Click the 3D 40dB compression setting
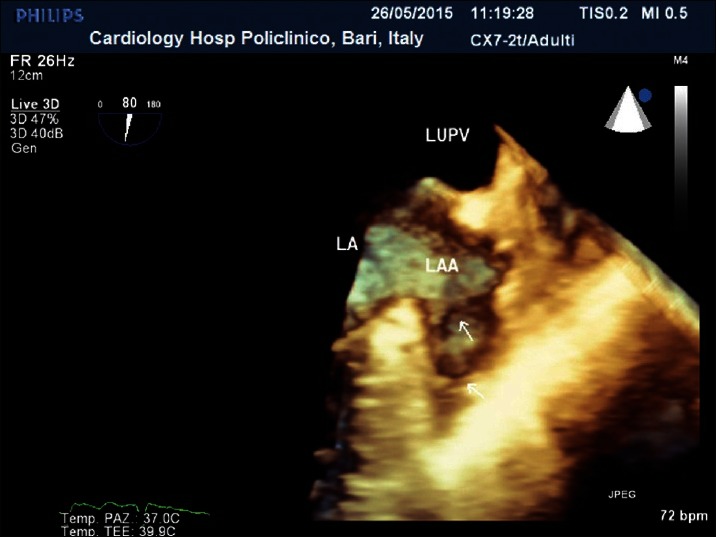 pos(35,132)
